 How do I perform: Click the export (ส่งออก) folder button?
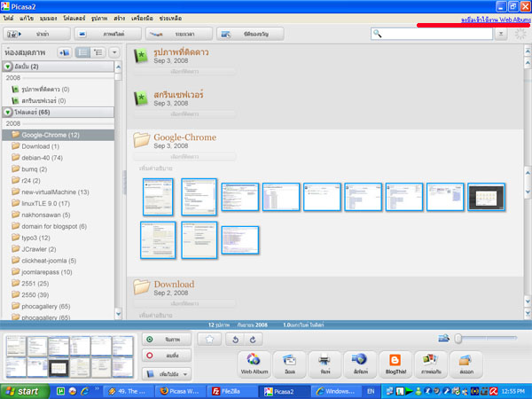tap(465, 364)
